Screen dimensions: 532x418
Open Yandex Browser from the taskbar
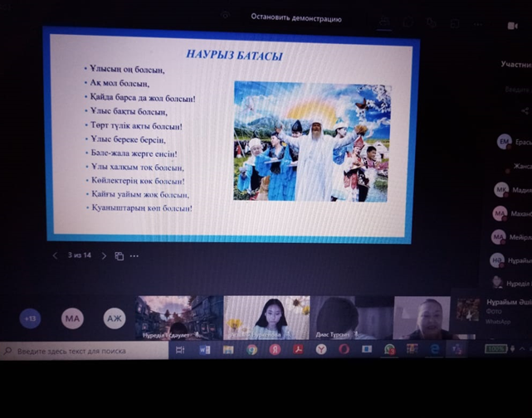(275, 350)
